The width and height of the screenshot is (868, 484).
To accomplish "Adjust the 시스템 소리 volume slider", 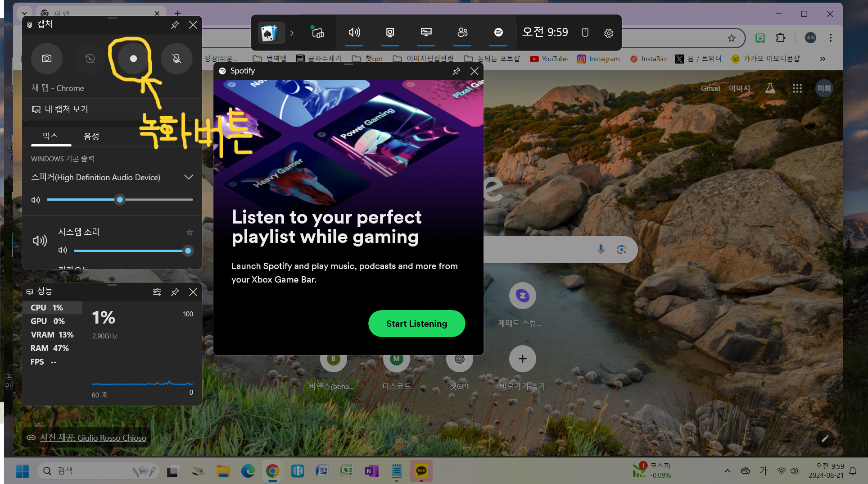I will point(131,251).
